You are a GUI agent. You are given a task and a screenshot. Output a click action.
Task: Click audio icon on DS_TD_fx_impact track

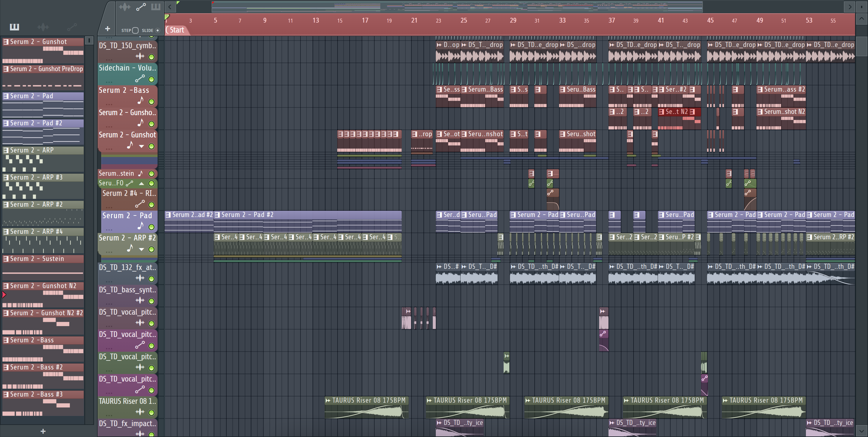tap(140, 433)
